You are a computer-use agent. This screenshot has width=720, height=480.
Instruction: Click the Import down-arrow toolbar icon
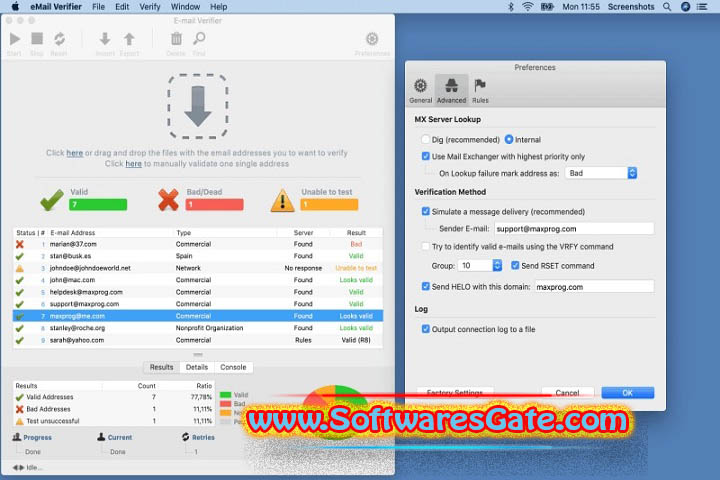coord(105,39)
